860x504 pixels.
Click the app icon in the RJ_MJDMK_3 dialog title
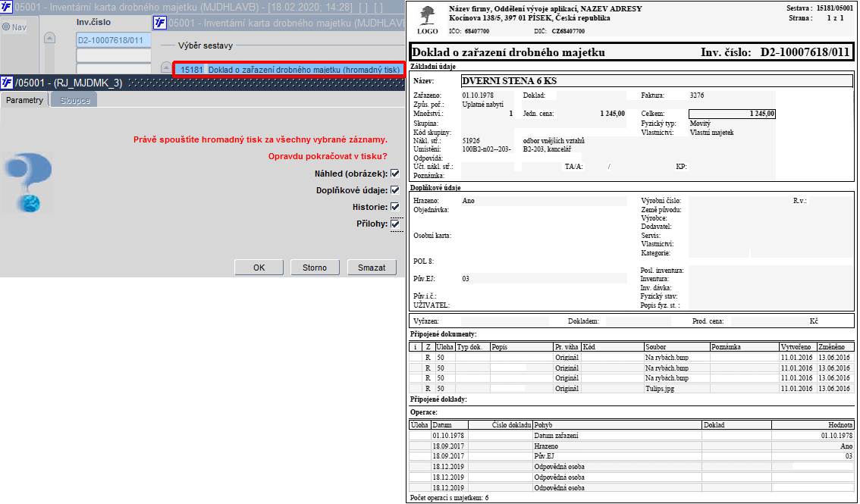pos(7,83)
